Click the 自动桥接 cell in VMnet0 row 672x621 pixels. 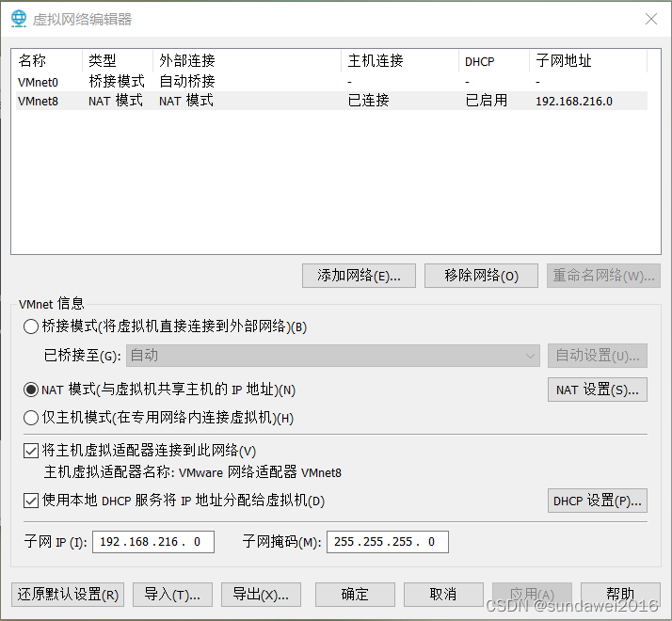point(187,81)
